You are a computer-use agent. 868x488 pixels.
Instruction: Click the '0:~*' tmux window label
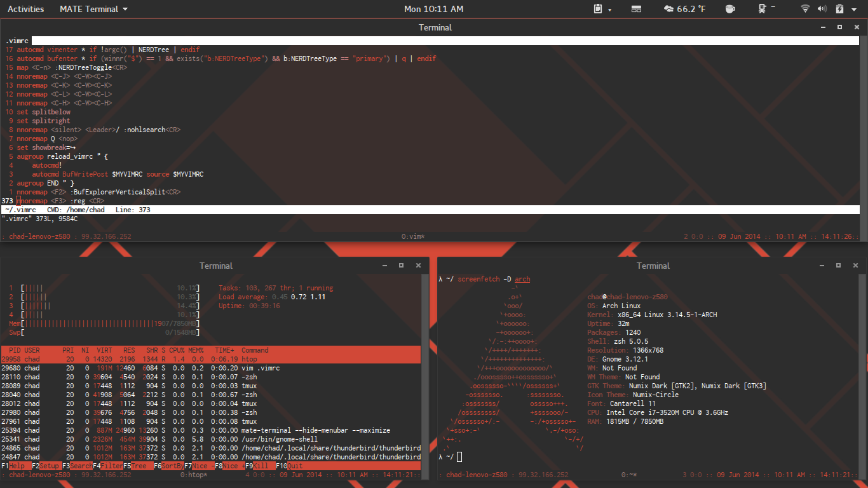coord(630,475)
